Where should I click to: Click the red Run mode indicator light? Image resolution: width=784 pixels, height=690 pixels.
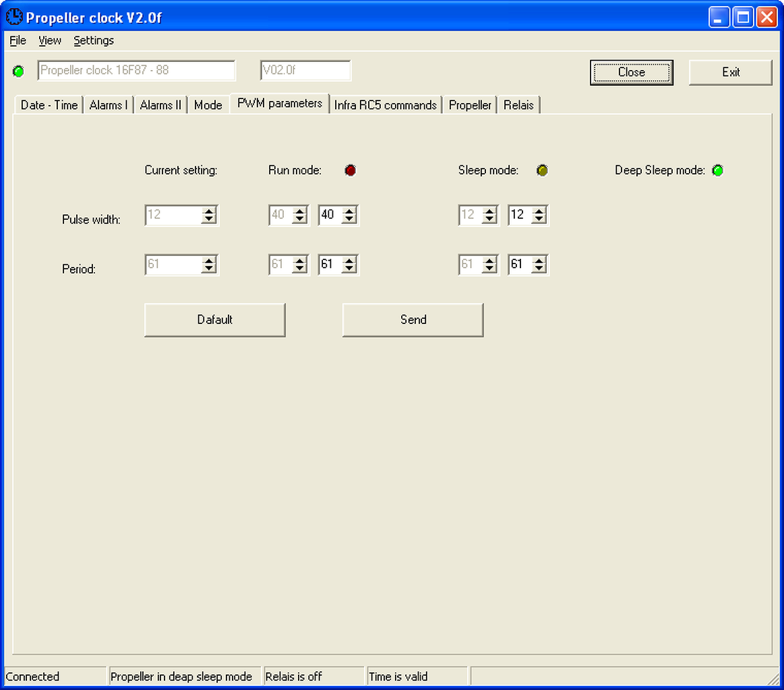(351, 170)
